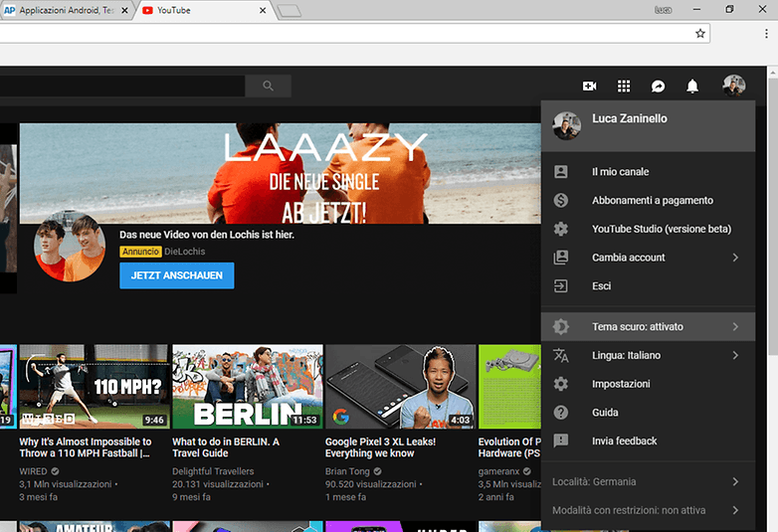Open Brian Tong channel name

(347, 471)
